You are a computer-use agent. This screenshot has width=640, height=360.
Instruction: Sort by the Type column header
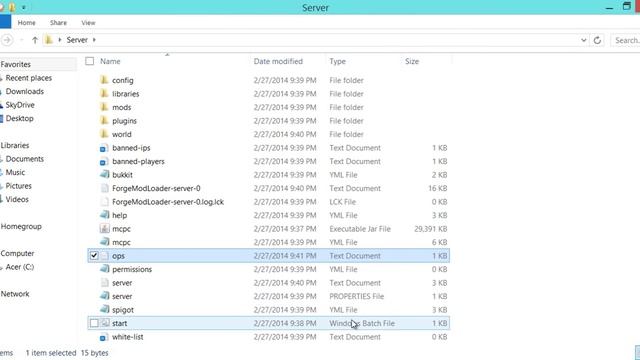pos(338,61)
